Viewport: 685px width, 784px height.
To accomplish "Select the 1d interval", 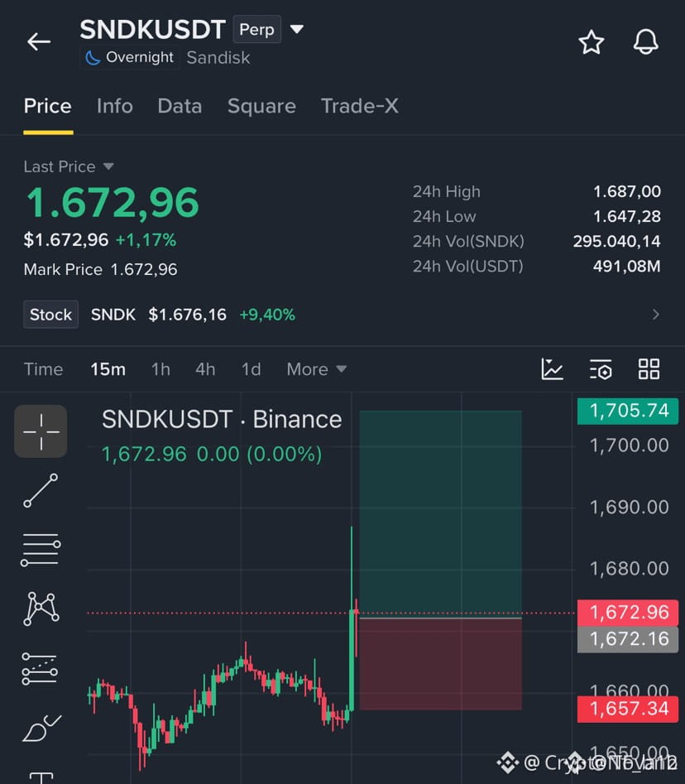I will point(251,369).
